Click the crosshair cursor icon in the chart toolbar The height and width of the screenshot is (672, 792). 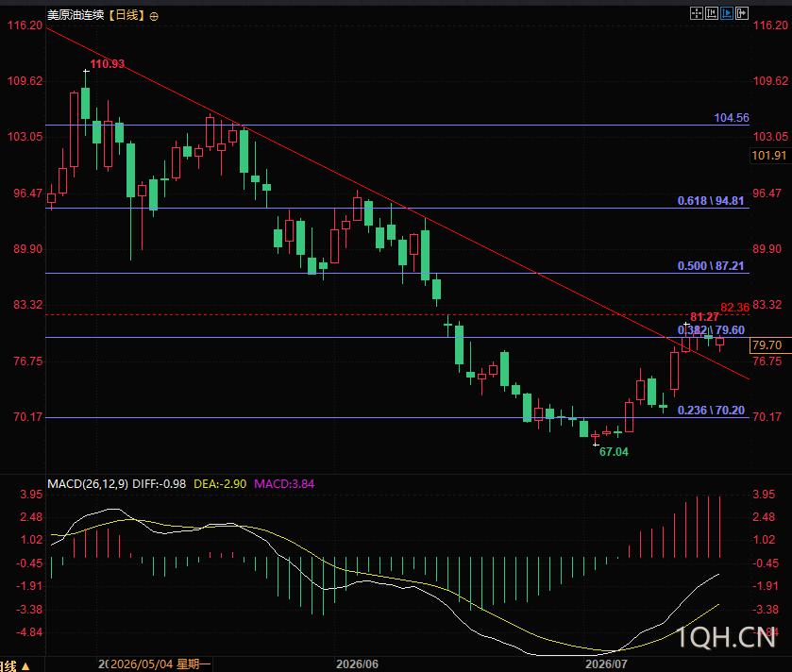[x=697, y=13]
